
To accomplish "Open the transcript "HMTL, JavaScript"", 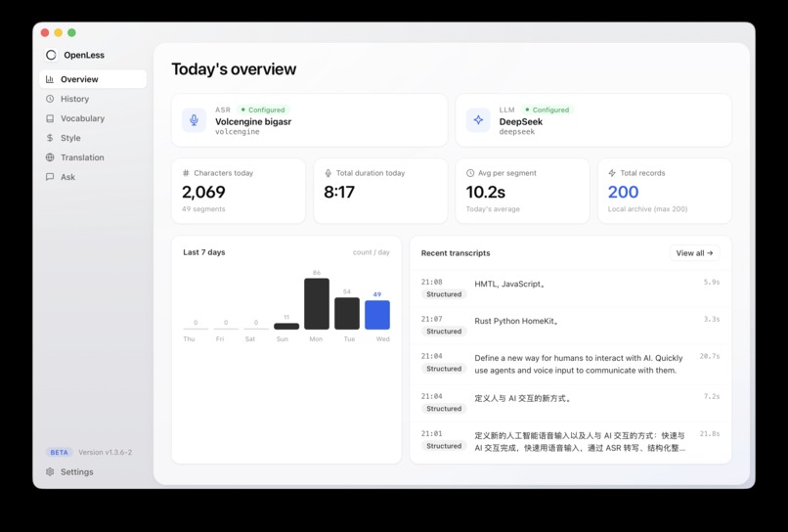I will click(x=570, y=288).
